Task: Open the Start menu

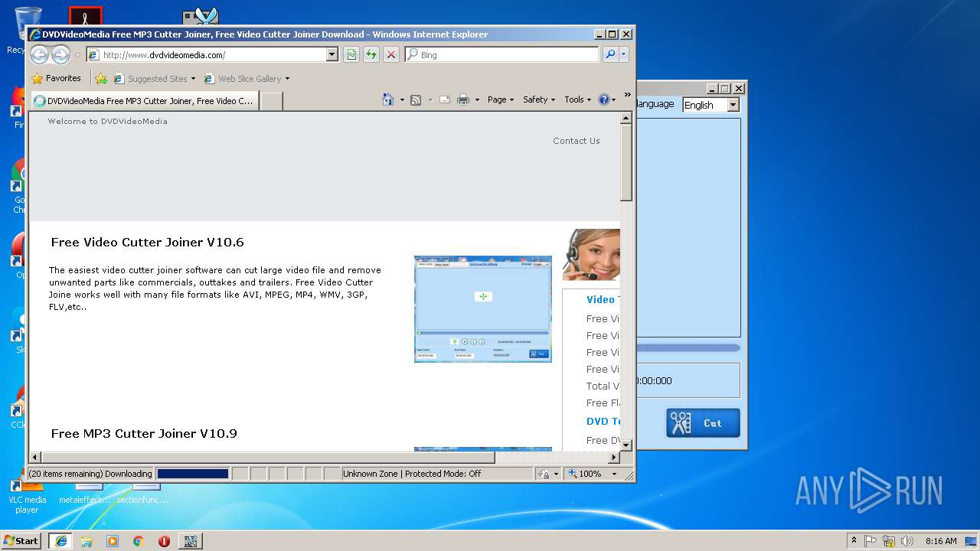Action: click(21, 540)
